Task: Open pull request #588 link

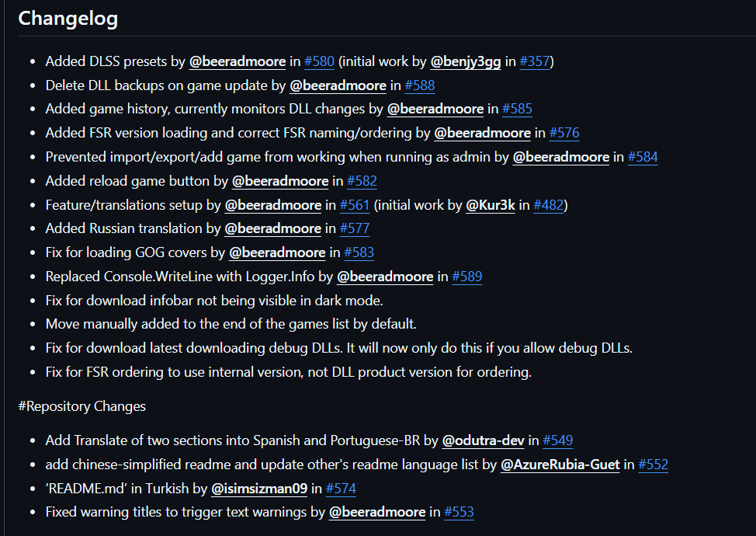Action: [x=419, y=85]
